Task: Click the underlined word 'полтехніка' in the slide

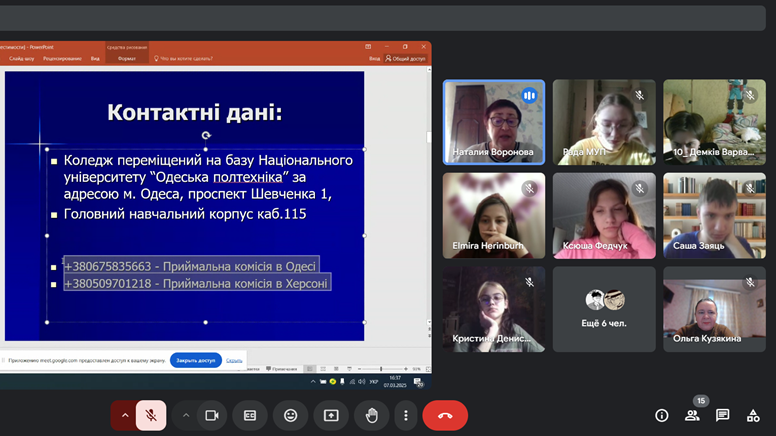Action: [247, 177]
